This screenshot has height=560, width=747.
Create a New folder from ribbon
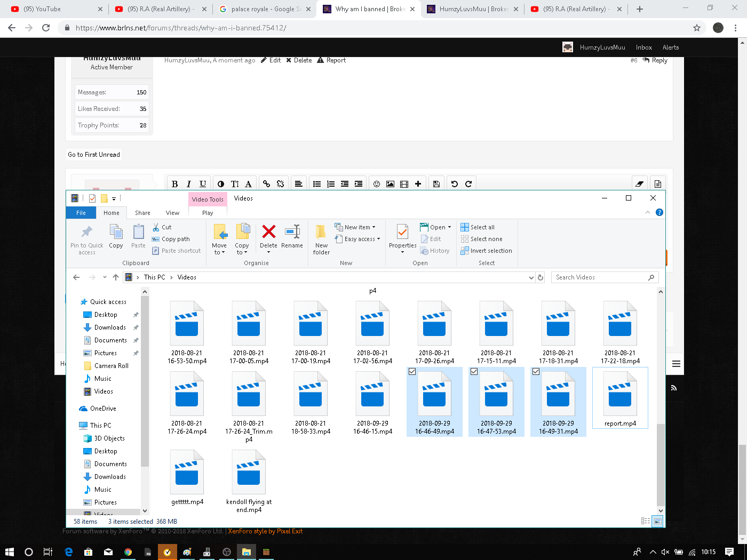pos(321,239)
